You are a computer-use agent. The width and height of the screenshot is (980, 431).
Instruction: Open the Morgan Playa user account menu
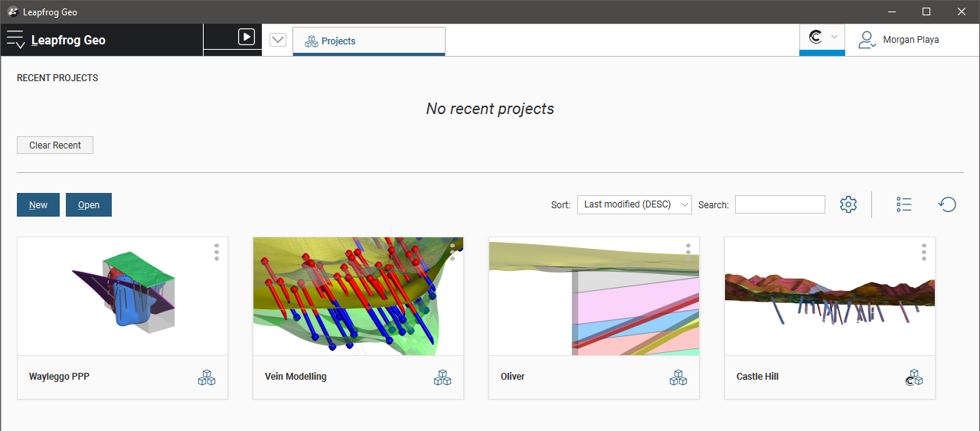click(x=898, y=40)
